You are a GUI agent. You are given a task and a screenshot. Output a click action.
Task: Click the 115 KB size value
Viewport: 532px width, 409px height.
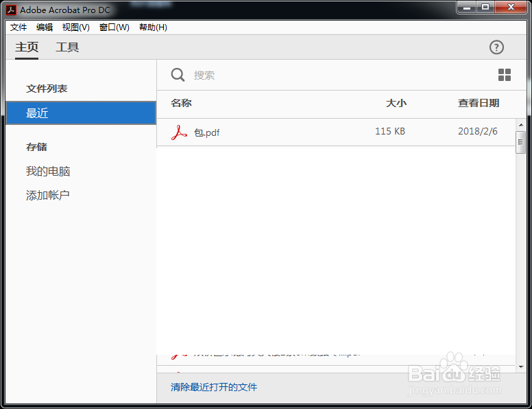[x=390, y=131]
